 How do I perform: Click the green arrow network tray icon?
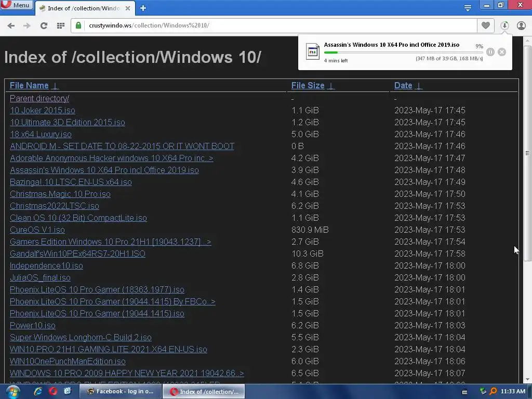(483, 392)
